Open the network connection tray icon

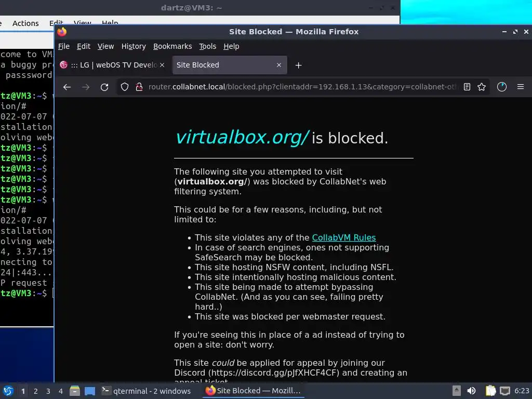click(x=505, y=391)
